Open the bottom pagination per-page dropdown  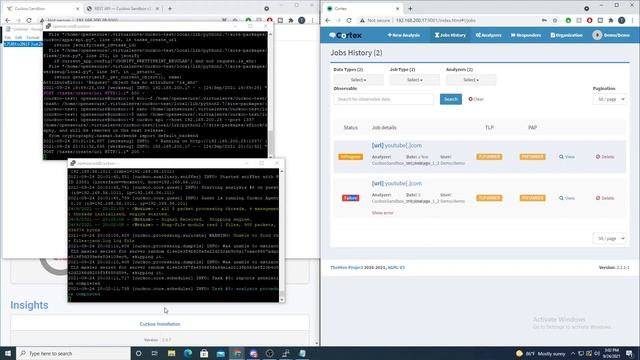[x=609, y=238]
